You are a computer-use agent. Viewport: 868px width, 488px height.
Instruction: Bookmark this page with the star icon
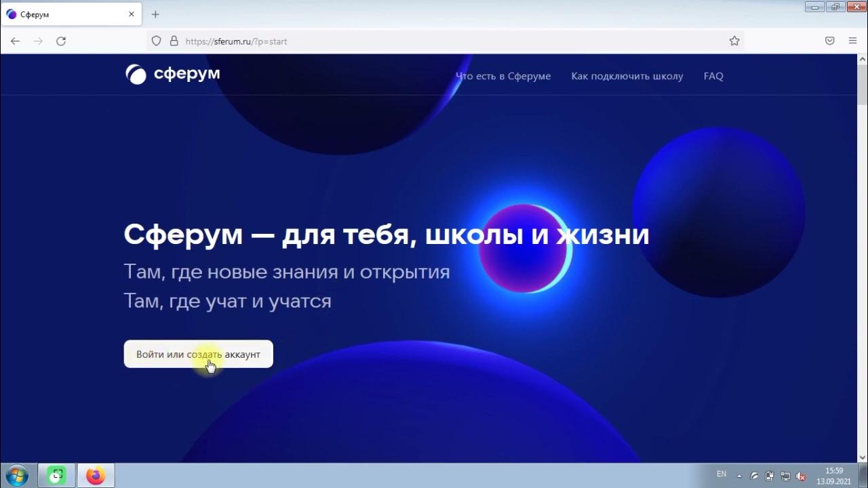coord(734,41)
